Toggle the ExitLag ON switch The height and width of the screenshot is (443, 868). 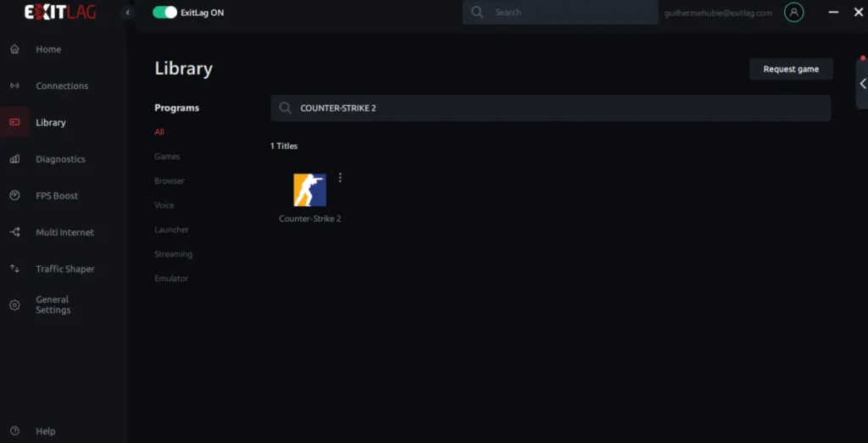164,13
